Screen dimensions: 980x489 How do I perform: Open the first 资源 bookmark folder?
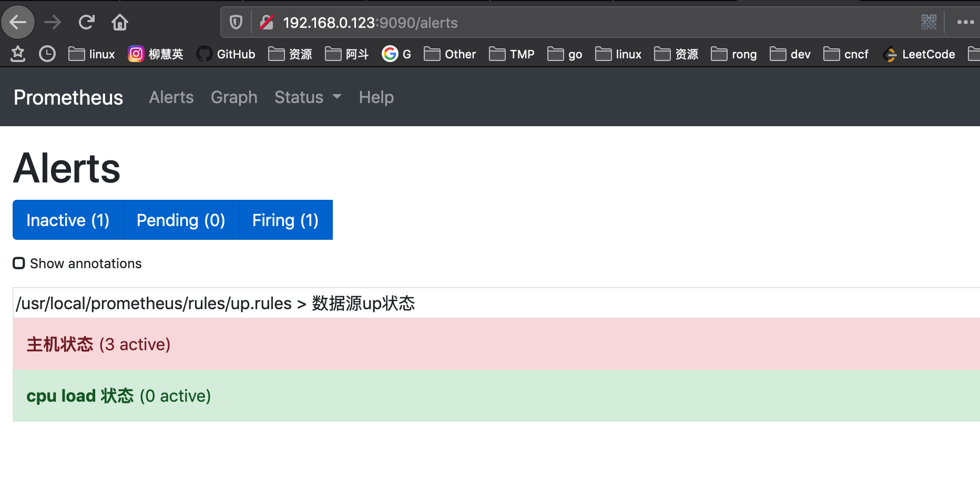[290, 54]
